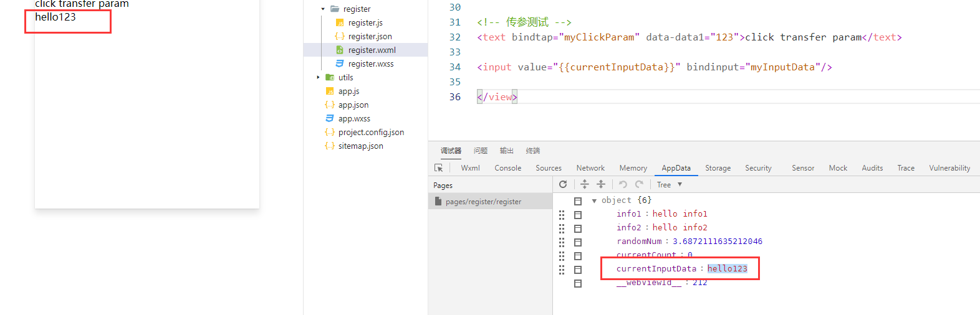Open the action menu box for randomNum

coord(578,242)
